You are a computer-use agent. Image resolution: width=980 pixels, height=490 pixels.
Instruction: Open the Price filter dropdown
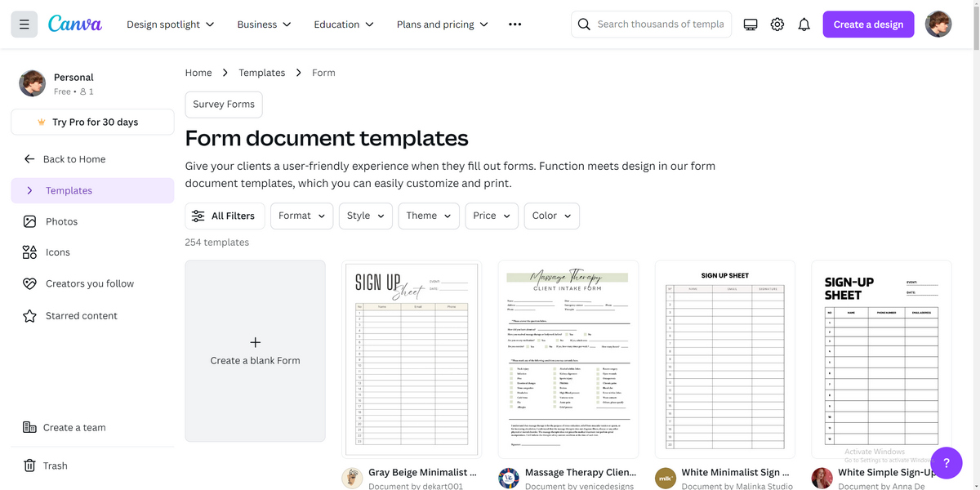(x=492, y=216)
